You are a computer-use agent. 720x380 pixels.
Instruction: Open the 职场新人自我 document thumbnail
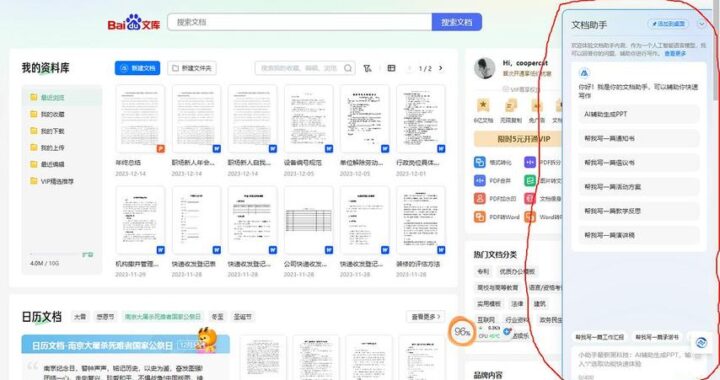[x=252, y=119]
